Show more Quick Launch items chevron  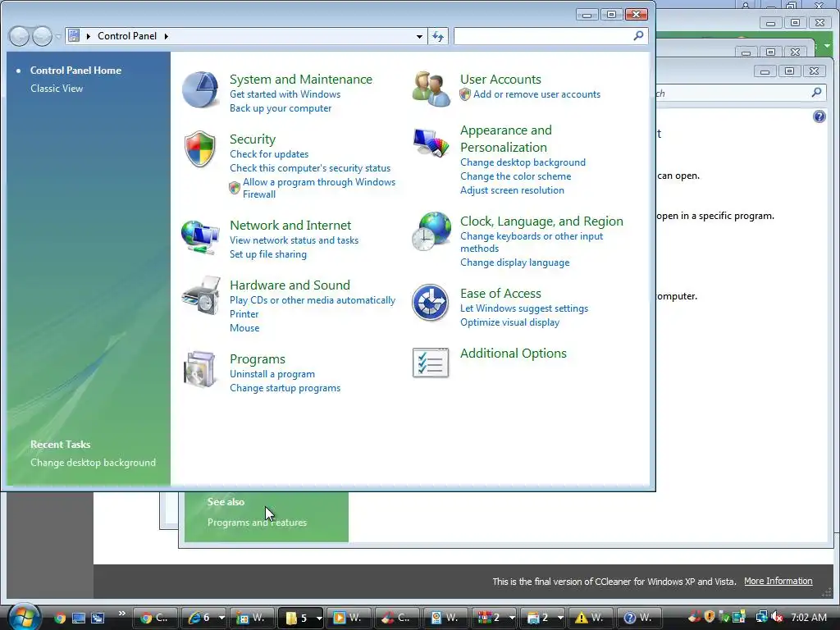tap(121, 613)
